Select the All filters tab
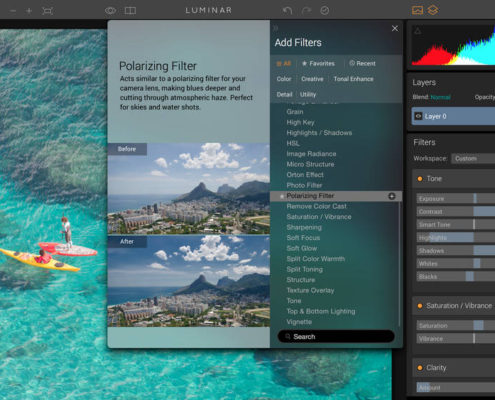This screenshot has height=400, width=495. [284, 63]
